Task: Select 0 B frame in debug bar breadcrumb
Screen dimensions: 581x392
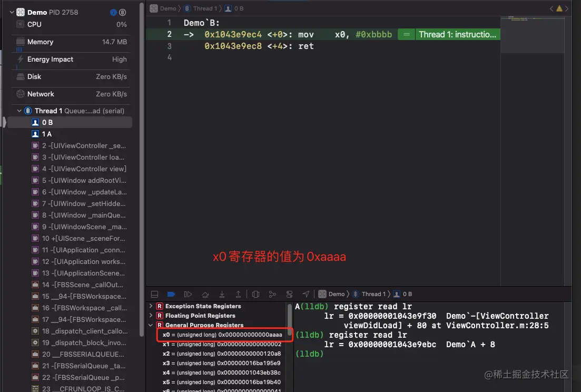Action: (403, 294)
